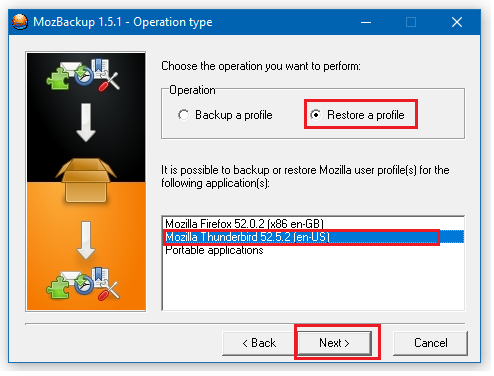The image size is (494, 376).
Task: Pick Portable applications in the list
Action: (313, 250)
